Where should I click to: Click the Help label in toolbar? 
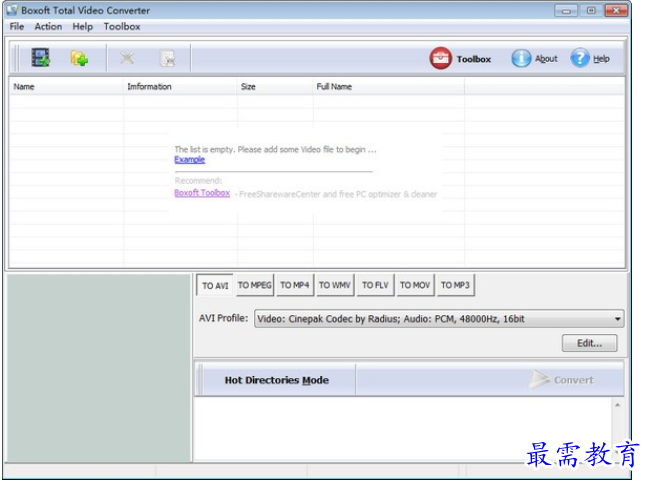click(601, 59)
